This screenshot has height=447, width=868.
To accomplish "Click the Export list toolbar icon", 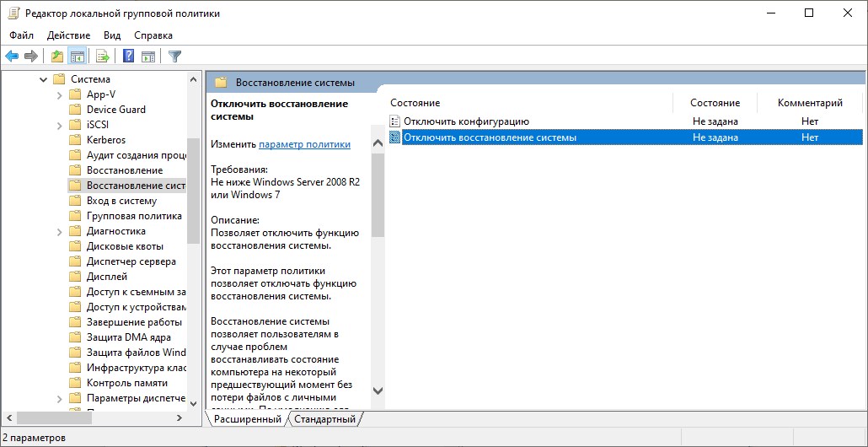I will click(102, 57).
